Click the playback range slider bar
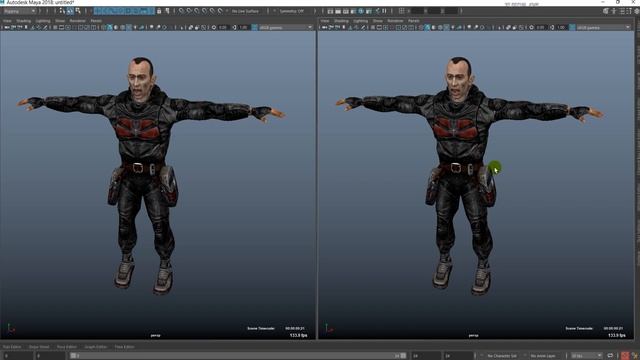 point(238,356)
